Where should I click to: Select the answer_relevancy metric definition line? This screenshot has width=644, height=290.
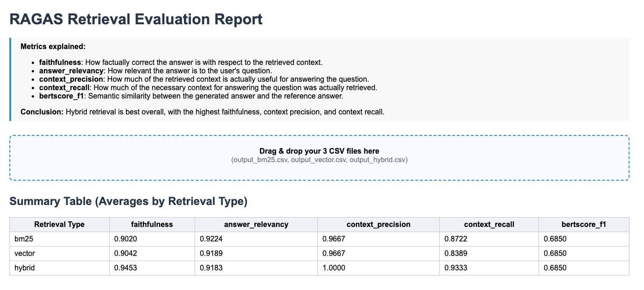[x=155, y=71]
